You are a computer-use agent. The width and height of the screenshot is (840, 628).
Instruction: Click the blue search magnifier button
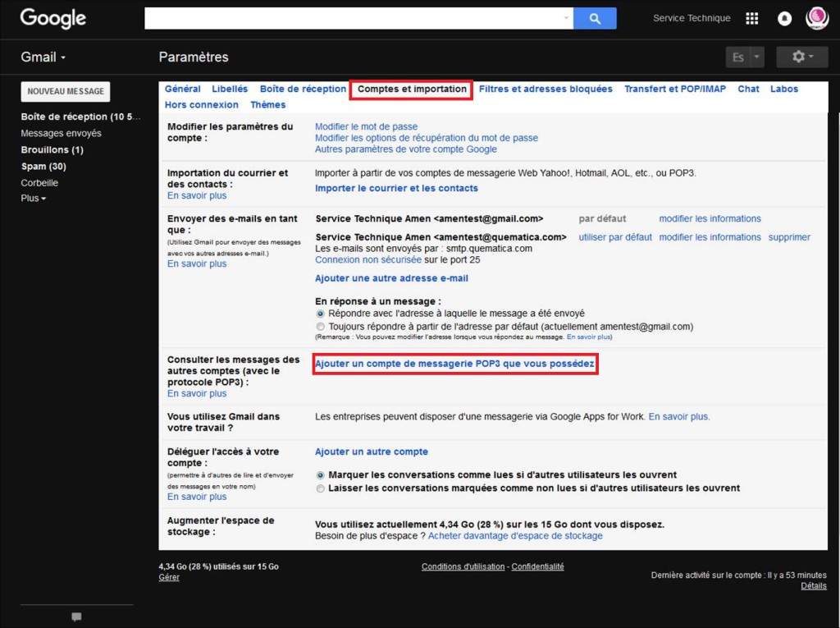point(595,18)
